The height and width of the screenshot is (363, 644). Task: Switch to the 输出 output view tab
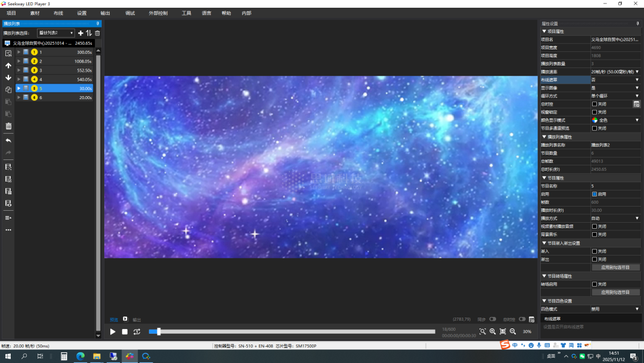pyautogui.click(x=137, y=320)
